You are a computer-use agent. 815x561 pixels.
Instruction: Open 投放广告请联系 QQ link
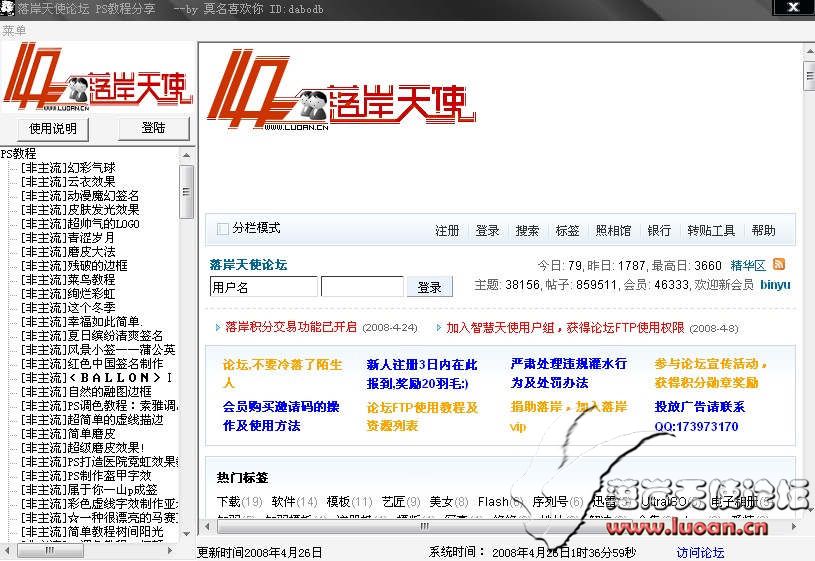(700, 416)
